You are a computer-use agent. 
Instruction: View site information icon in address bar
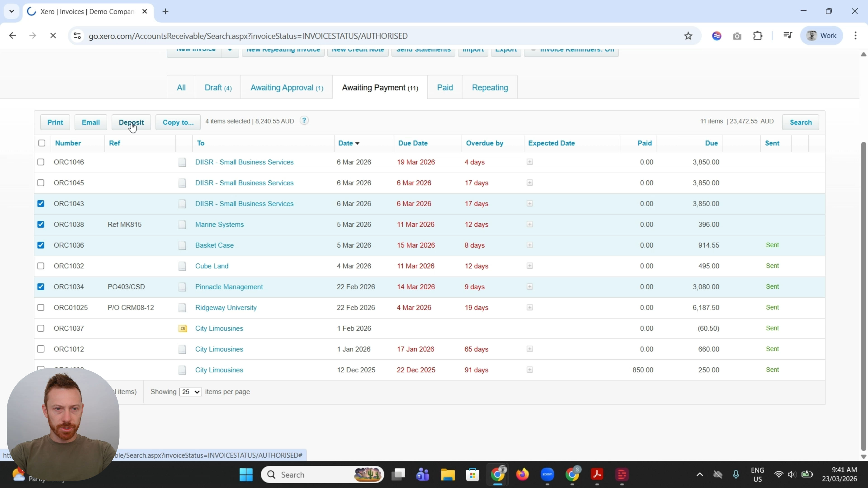pyautogui.click(x=77, y=36)
